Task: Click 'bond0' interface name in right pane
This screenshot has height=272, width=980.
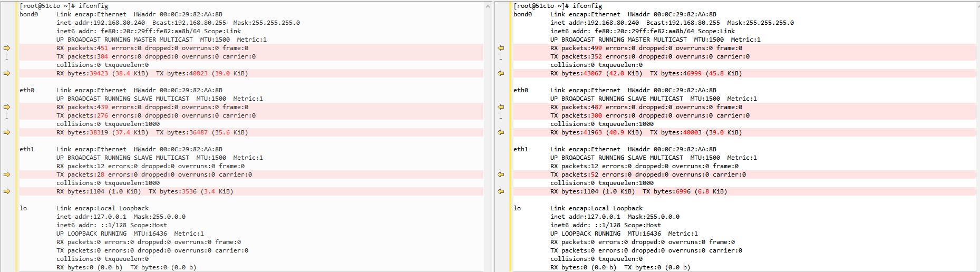Action: (523, 14)
